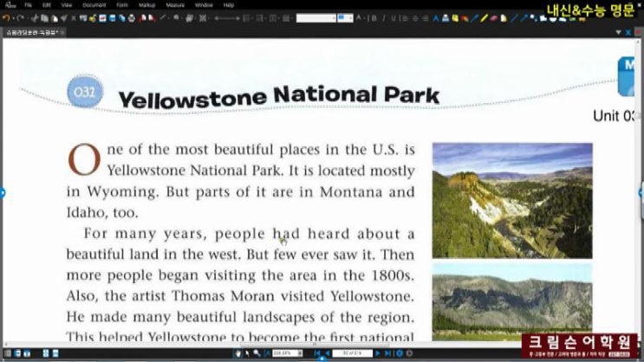Select the pink eraser tool
This screenshot has width=644, height=362.
493,18
